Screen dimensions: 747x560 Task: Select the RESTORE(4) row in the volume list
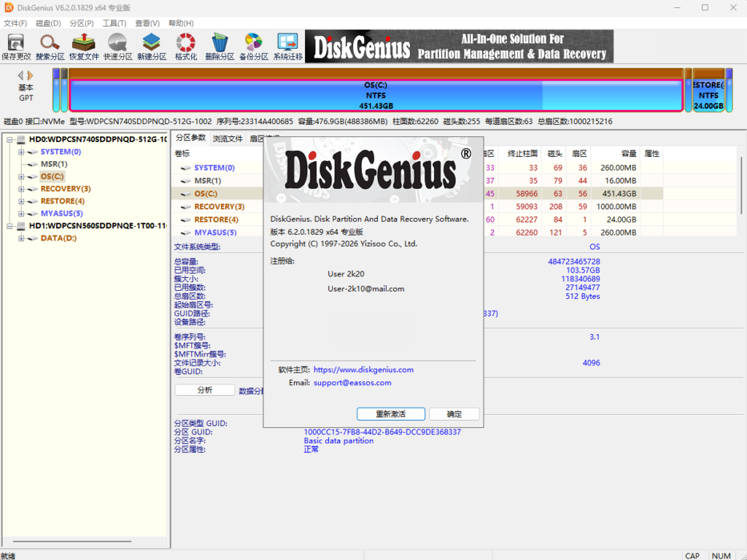[x=417, y=219]
